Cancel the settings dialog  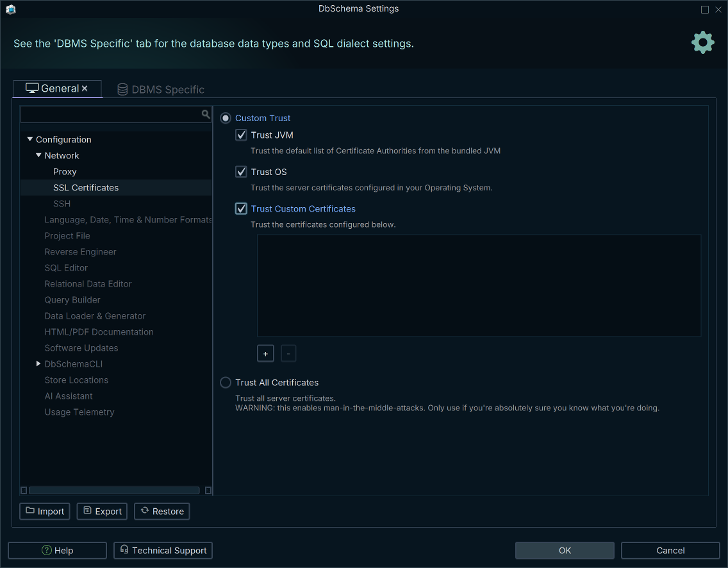click(x=670, y=550)
